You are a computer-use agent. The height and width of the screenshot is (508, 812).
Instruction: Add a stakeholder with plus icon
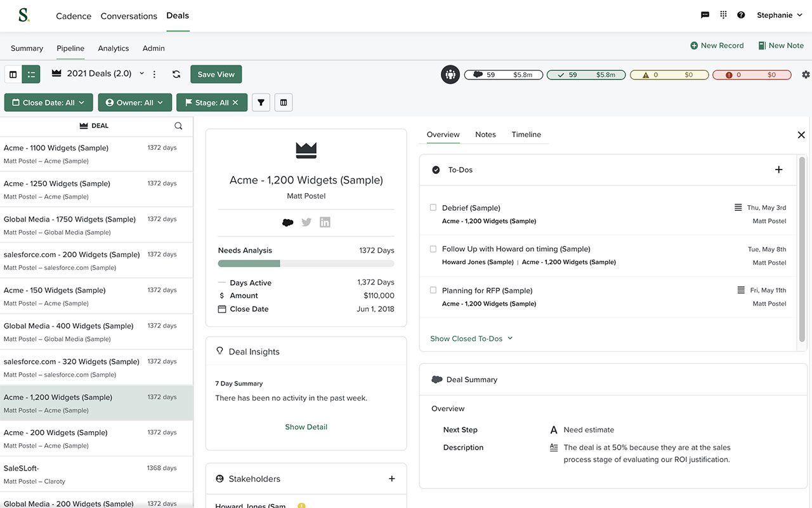[391, 479]
